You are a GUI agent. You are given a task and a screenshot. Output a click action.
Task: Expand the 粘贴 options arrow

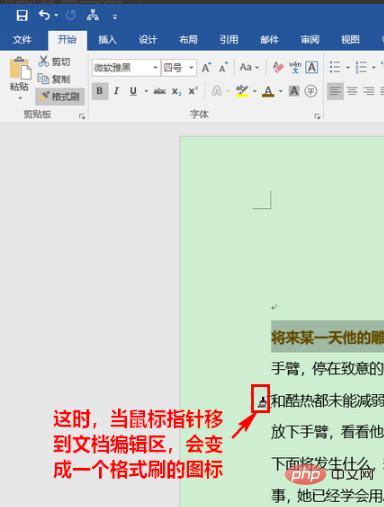20,98
